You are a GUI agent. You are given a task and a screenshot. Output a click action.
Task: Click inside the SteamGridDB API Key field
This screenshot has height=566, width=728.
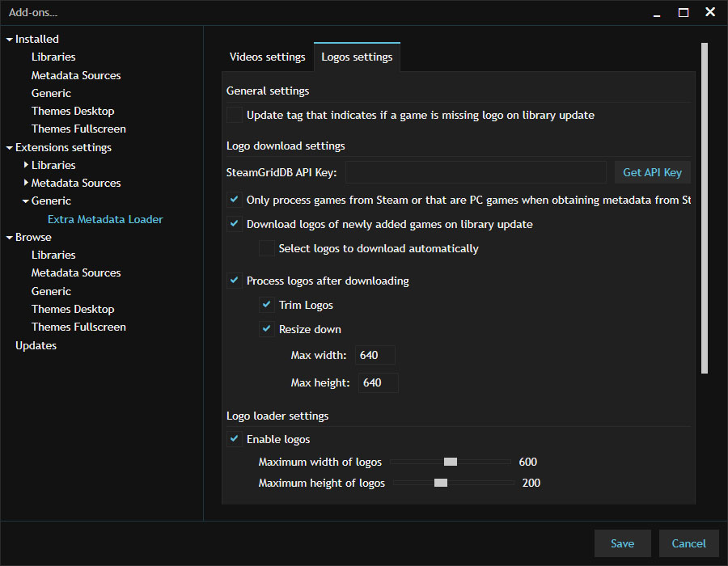click(x=476, y=171)
